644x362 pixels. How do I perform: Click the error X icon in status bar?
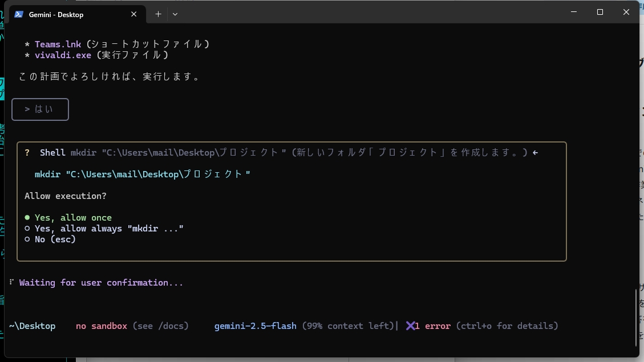(x=411, y=326)
